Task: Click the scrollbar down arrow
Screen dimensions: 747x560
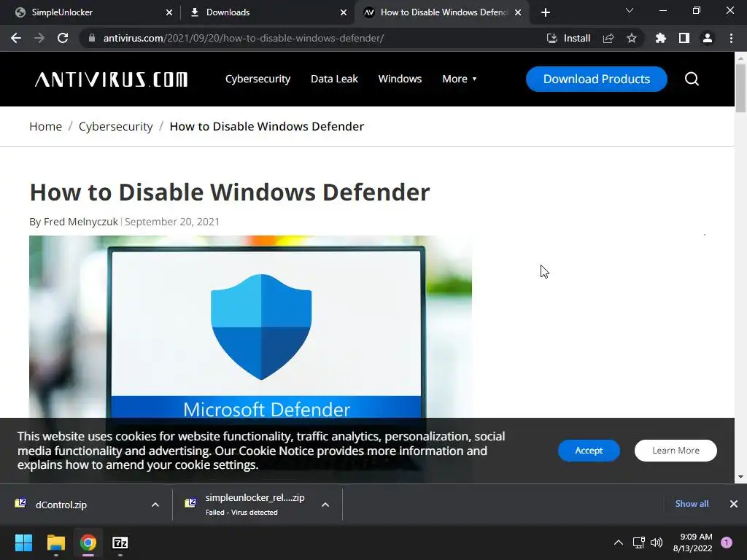Action: pos(740,477)
